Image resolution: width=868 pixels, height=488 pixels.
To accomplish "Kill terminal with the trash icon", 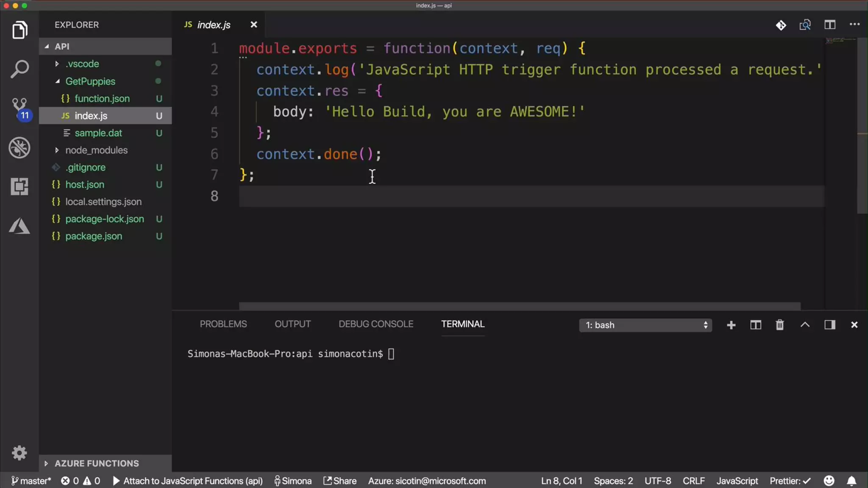I will coord(779,325).
